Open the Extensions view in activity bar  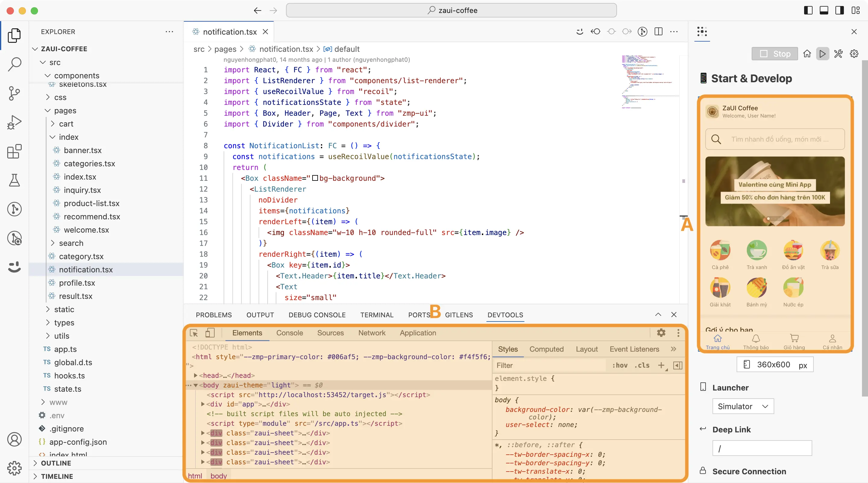[14, 152]
